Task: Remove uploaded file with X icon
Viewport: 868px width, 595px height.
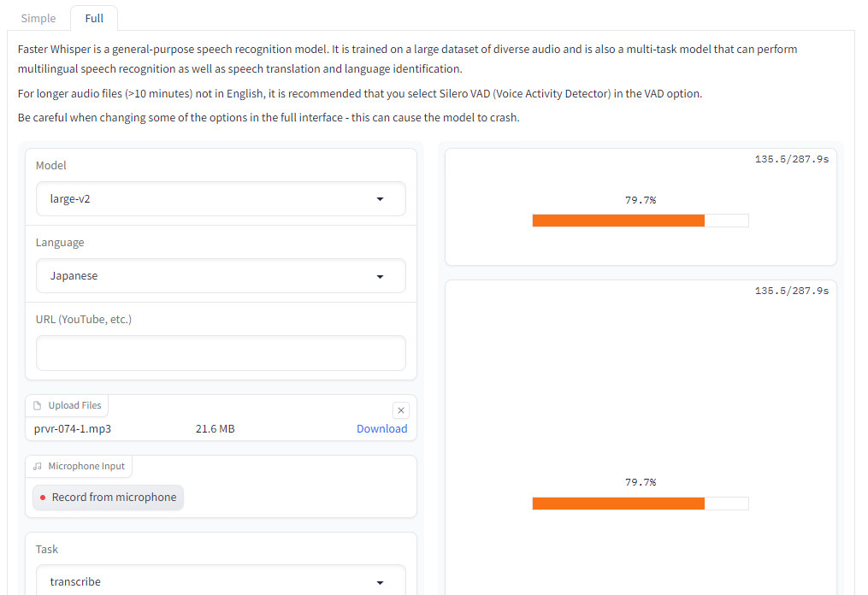Action: point(401,410)
